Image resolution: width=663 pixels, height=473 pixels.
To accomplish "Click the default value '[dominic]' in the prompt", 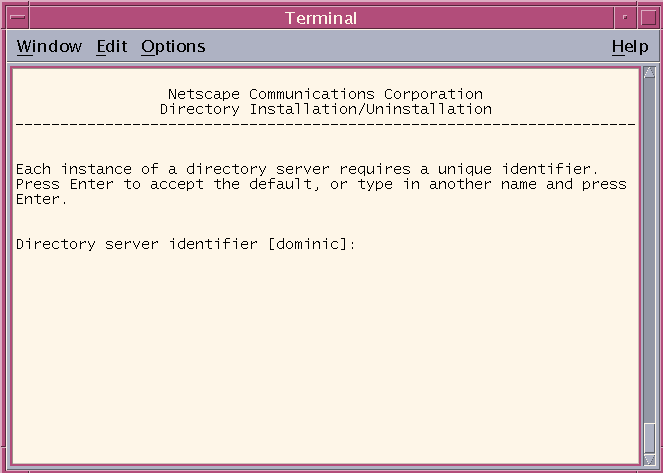I will tap(308, 244).
